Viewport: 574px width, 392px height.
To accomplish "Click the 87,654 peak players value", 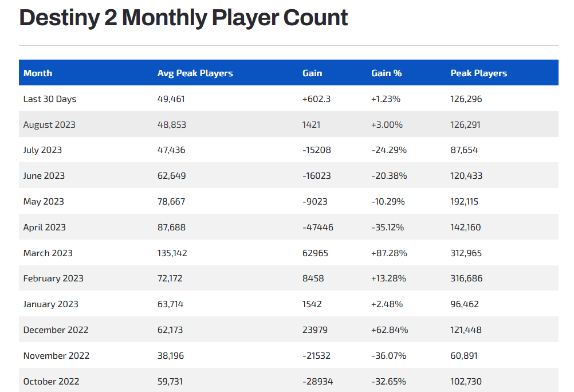I will coord(464,150).
